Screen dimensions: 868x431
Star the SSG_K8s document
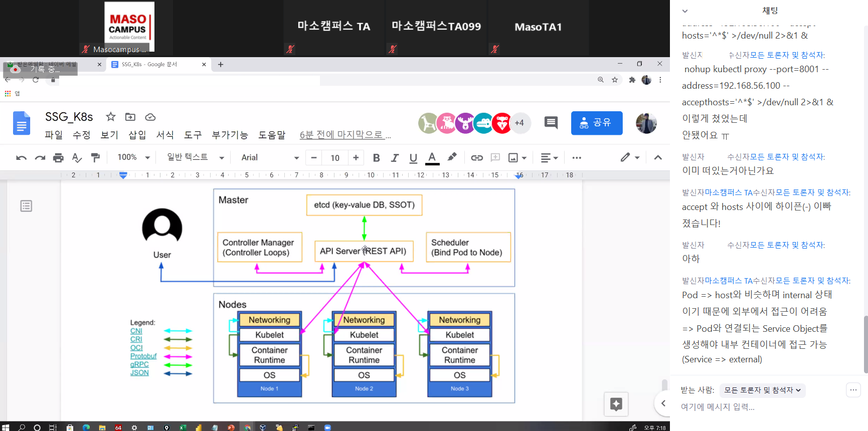pos(111,117)
